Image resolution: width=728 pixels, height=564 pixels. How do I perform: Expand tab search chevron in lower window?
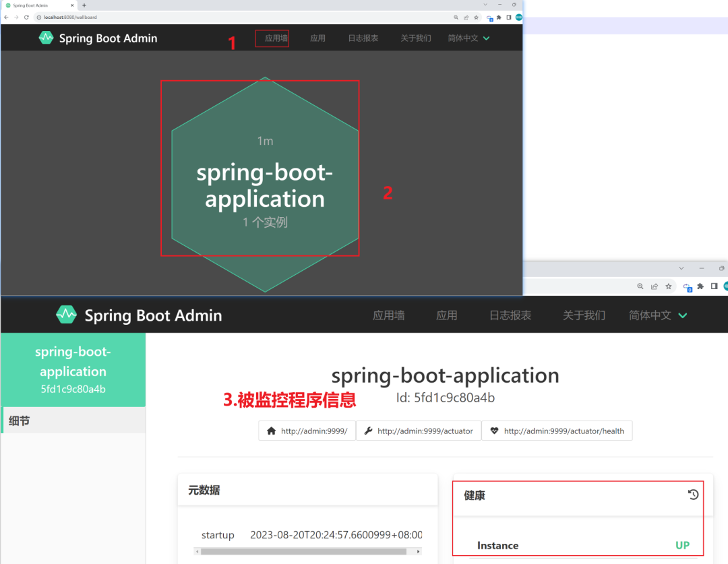(681, 268)
